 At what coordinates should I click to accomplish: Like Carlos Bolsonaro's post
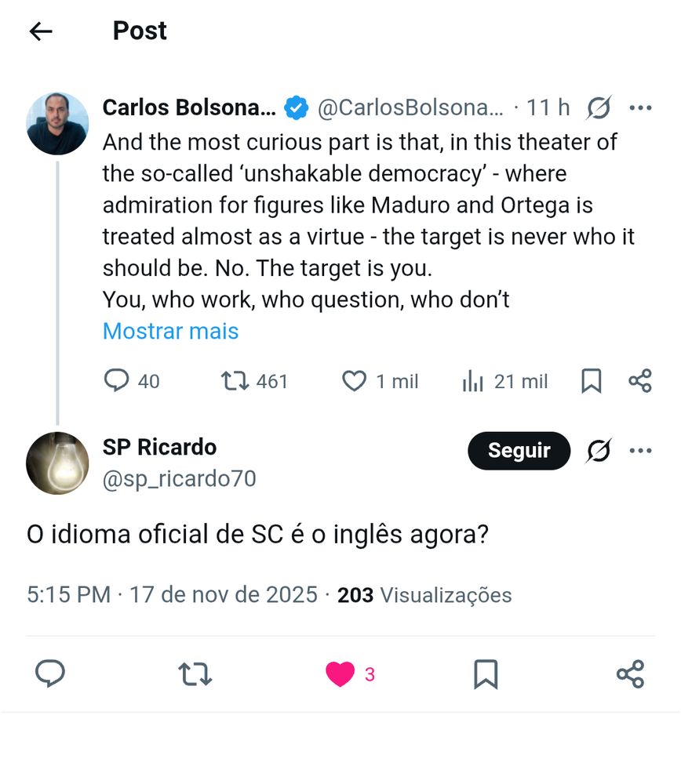(x=354, y=381)
